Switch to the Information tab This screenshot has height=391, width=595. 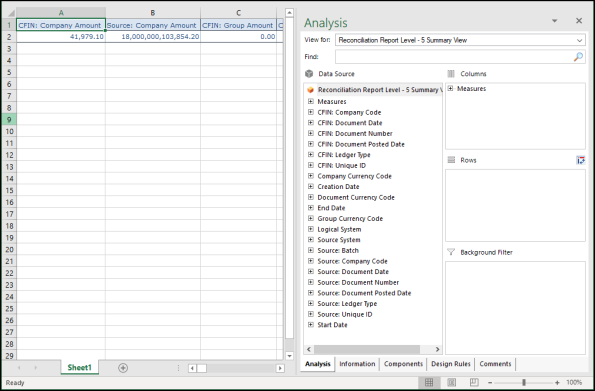pyautogui.click(x=357, y=364)
